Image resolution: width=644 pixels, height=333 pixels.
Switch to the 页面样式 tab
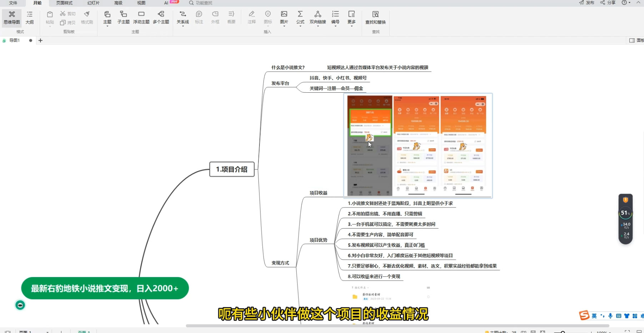64,3
